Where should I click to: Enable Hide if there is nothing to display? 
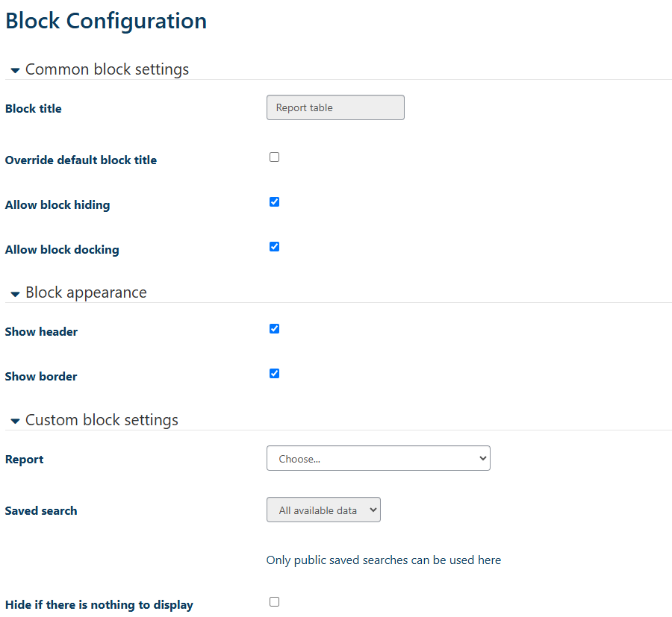tap(274, 601)
